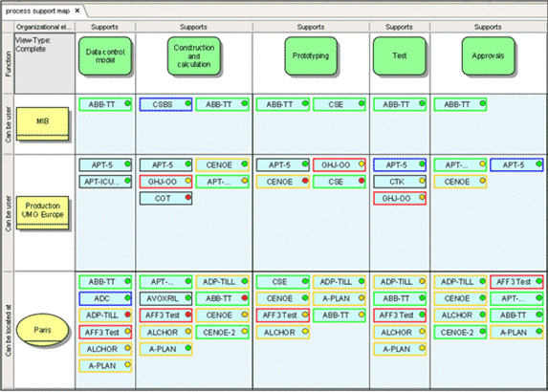Click the yellow status dot on CTK
Viewport: 548px width, 392px height.
click(x=422, y=181)
